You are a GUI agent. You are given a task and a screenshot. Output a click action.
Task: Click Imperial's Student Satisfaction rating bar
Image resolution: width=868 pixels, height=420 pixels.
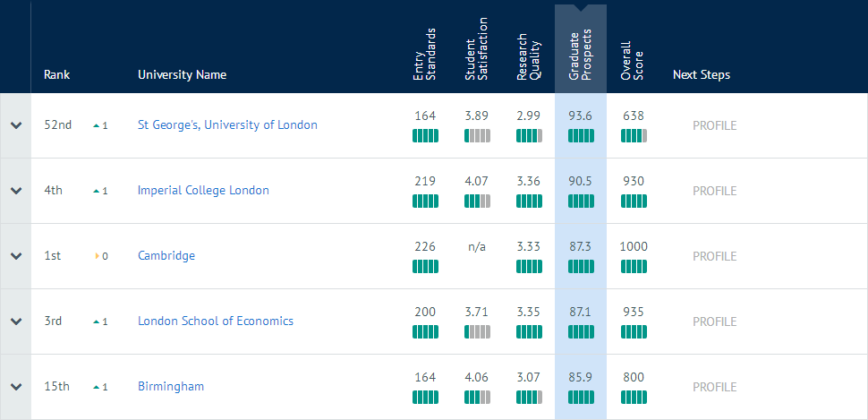[478, 201]
